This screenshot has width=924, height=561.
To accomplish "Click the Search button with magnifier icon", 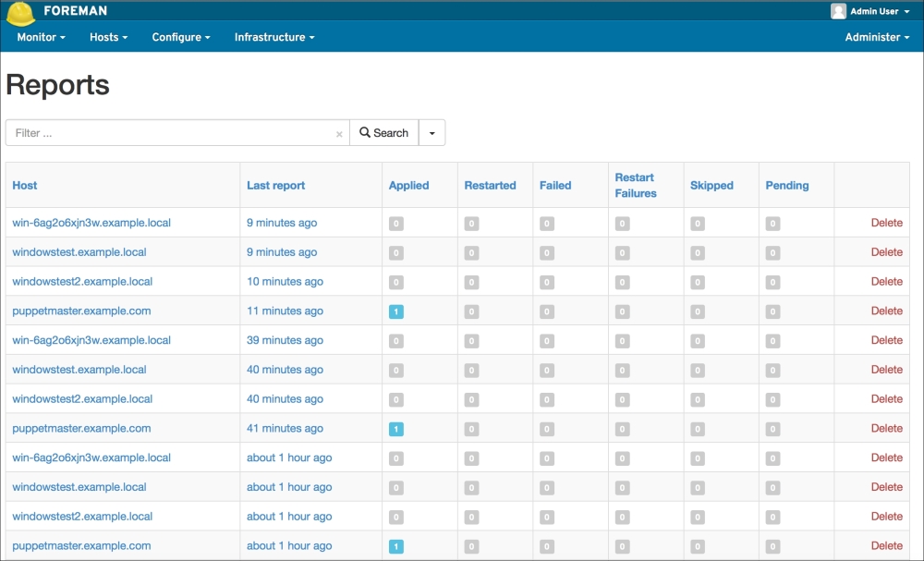I will pos(383,133).
